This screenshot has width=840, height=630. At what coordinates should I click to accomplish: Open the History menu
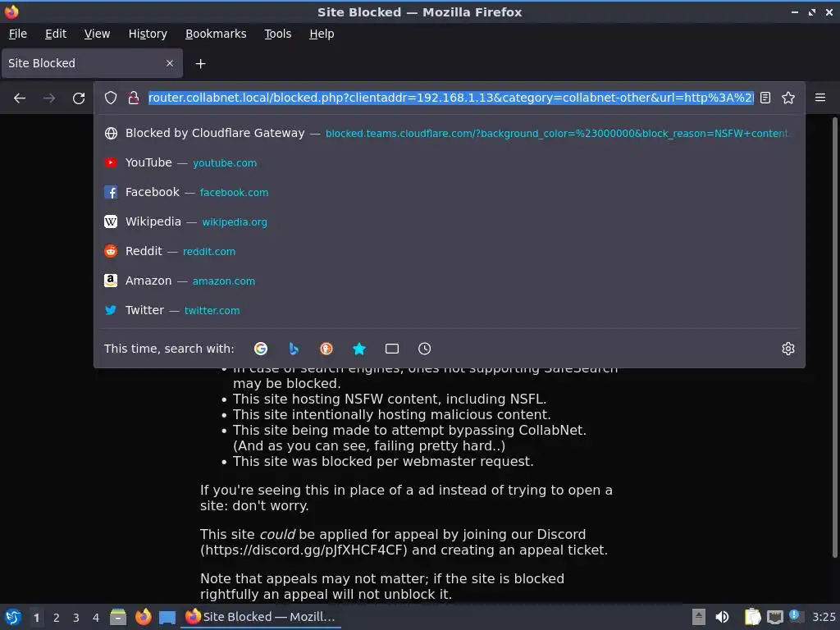point(148,34)
